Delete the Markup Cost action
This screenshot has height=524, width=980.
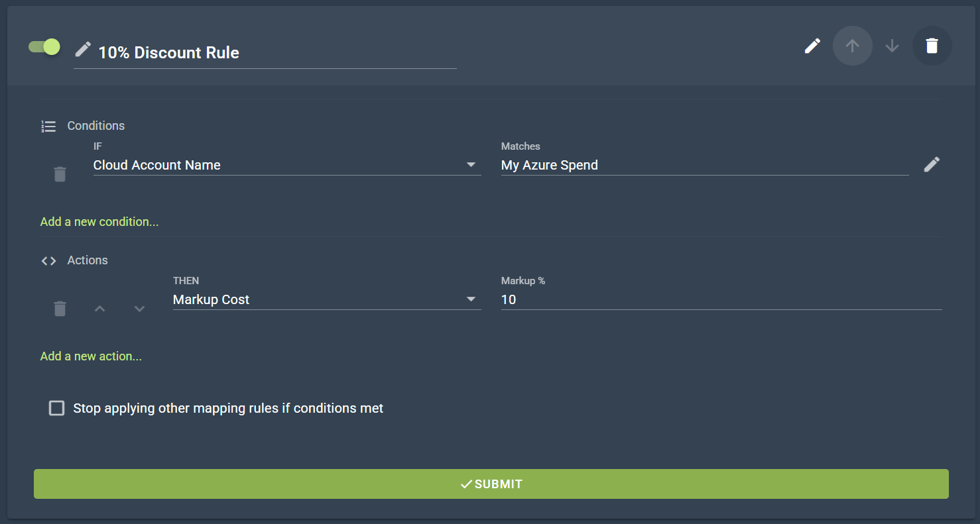pyautogui.click(x=60, y=309)
